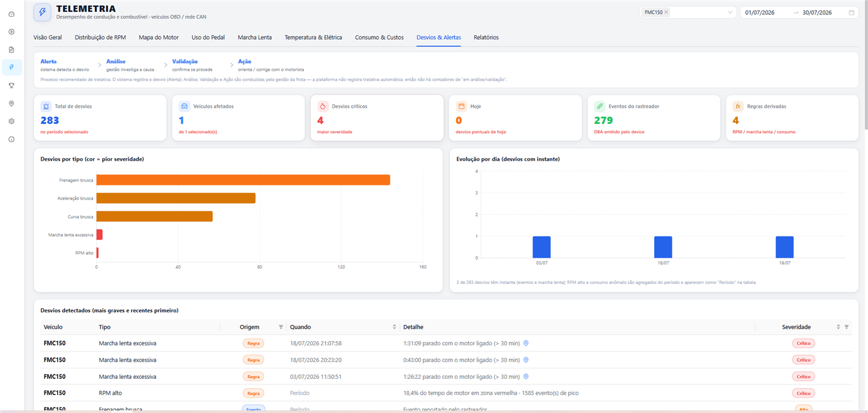868x413 pixels.
Task: Click the timestamp 03/07/2026 11:50:51
Action: pos(316,376)
